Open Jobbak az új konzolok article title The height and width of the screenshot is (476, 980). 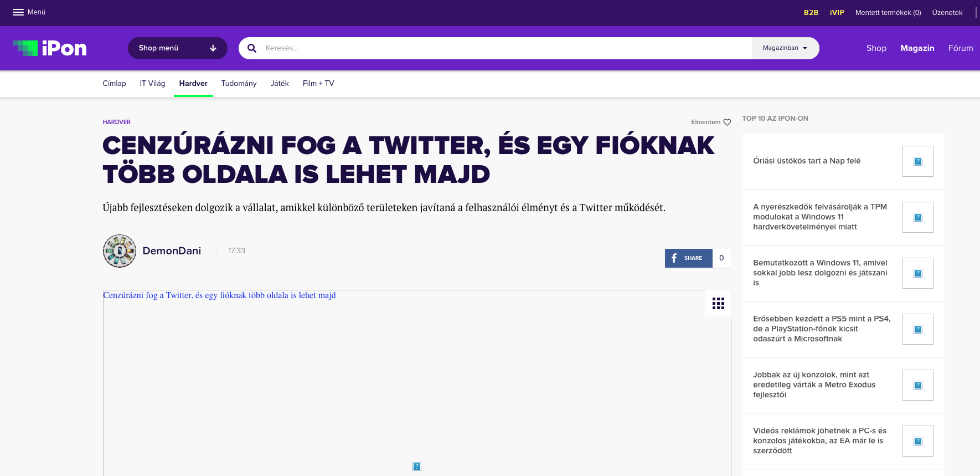(814, 385)
